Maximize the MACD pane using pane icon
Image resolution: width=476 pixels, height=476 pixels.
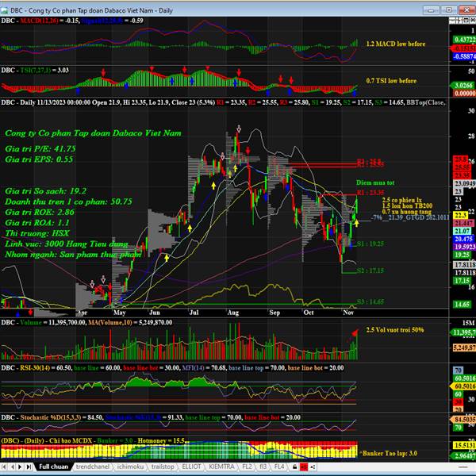point(466,21)
